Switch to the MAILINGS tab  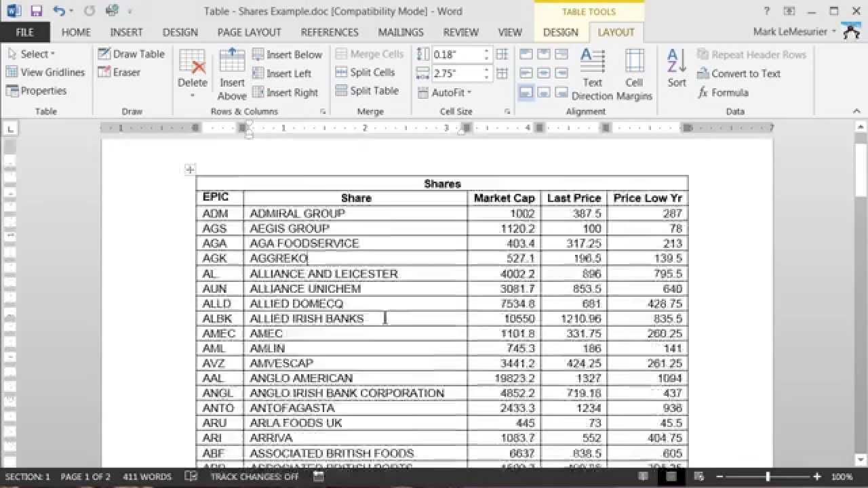401,32
